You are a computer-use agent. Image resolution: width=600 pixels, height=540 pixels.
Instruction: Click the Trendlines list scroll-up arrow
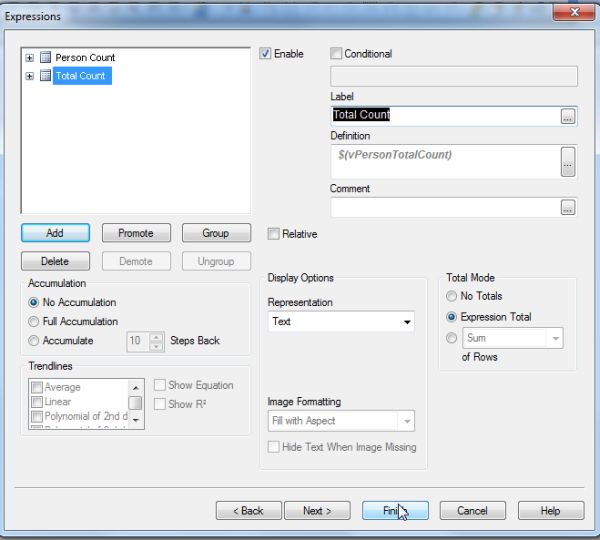(135, 388)
